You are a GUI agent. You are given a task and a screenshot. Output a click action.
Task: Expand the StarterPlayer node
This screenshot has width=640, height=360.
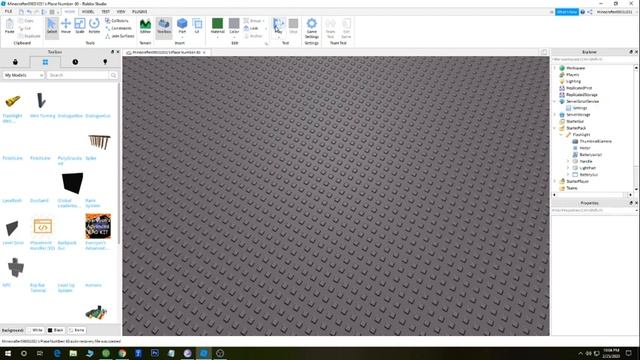coord(555,181)
